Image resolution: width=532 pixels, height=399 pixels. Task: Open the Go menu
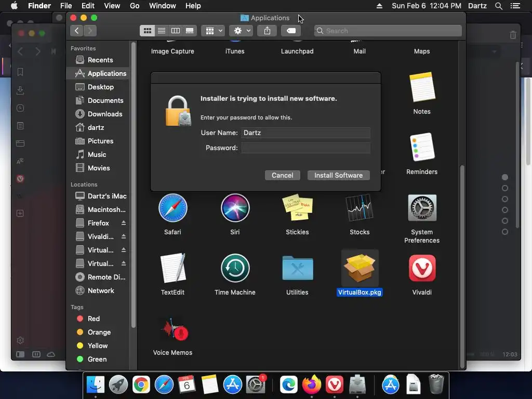click(x=135, y=6)
